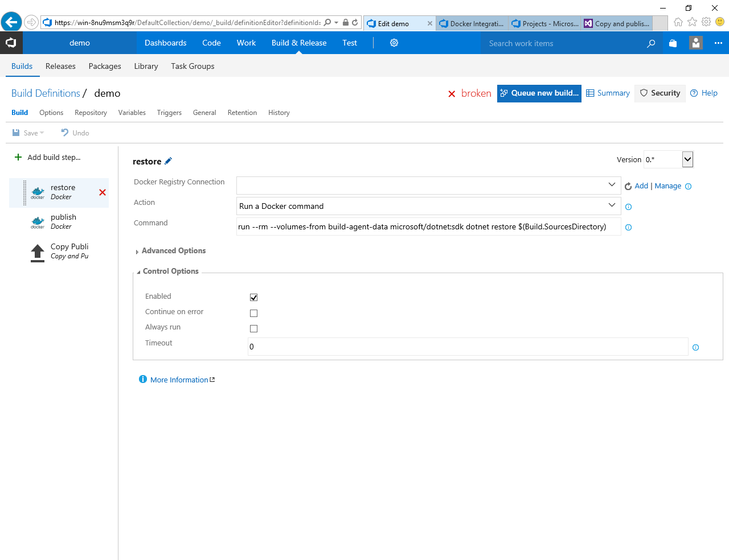Go to the Packages hub

click(105, 66)
